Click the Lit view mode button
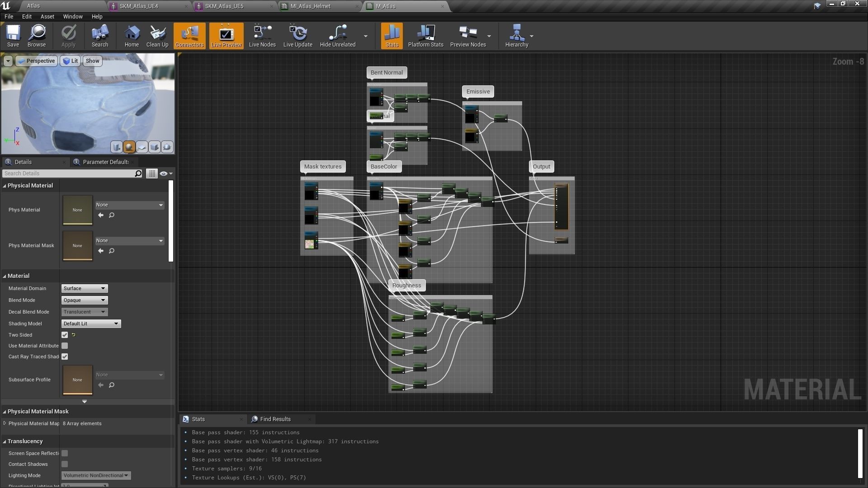 point(71,61)
